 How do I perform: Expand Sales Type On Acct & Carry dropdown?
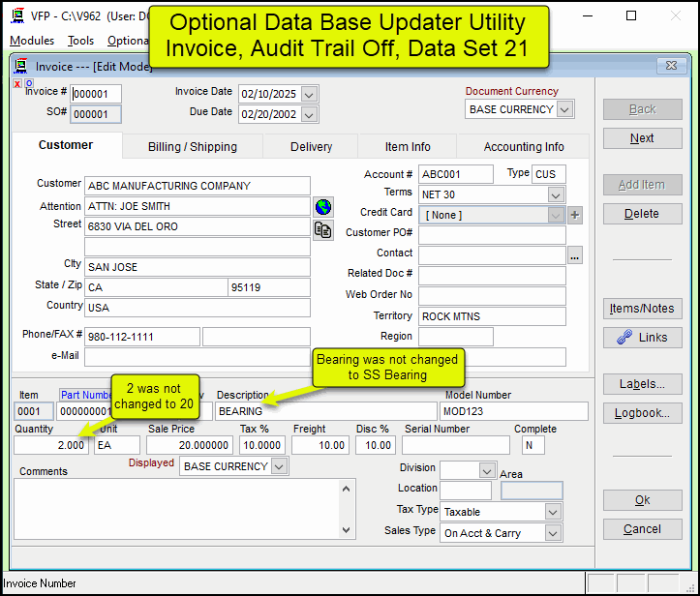point(553,533)
